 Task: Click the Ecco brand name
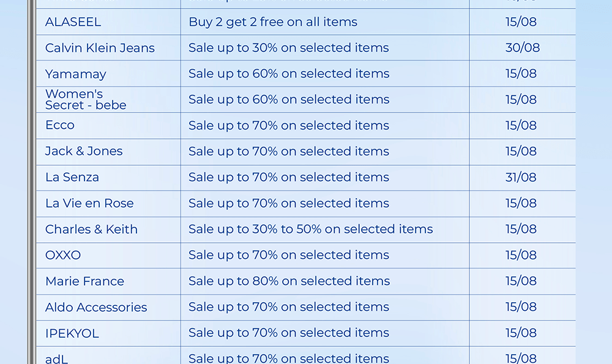59,125
